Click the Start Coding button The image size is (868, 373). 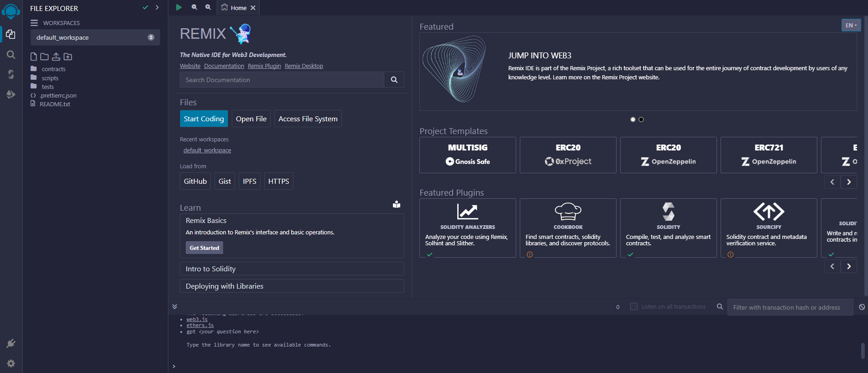point(204,119)
